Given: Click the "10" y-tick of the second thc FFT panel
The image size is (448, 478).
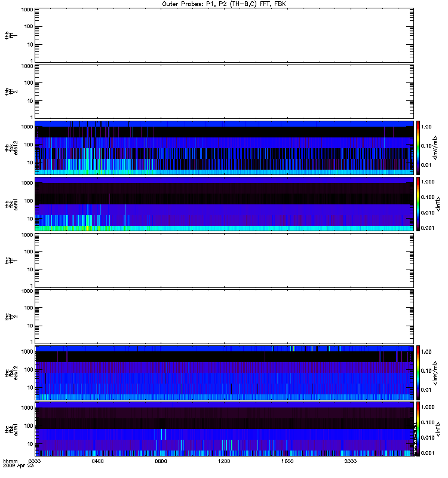Looking at the screenshot, I should 30,326.
